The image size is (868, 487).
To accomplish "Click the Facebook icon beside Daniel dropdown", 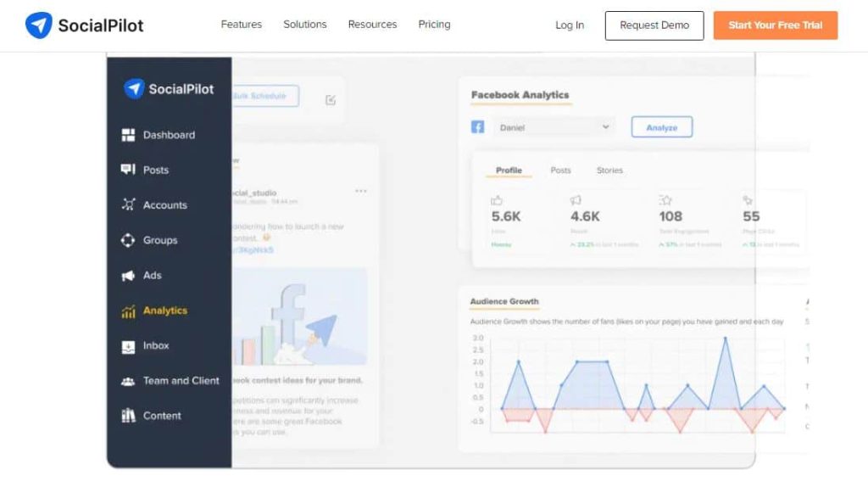I will tap(478, 127).
